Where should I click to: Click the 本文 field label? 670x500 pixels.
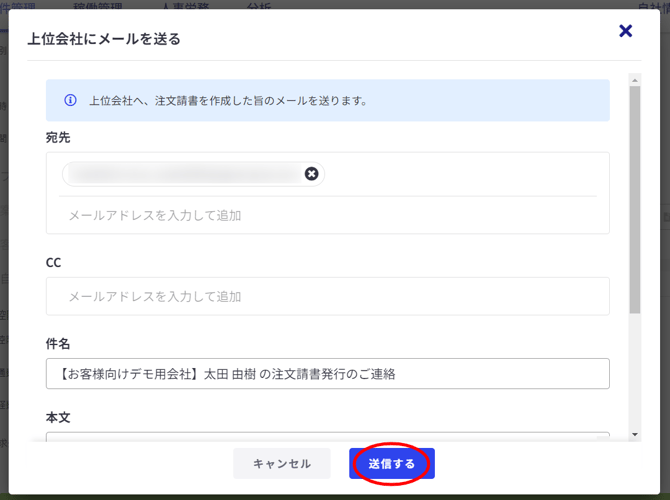58,416
